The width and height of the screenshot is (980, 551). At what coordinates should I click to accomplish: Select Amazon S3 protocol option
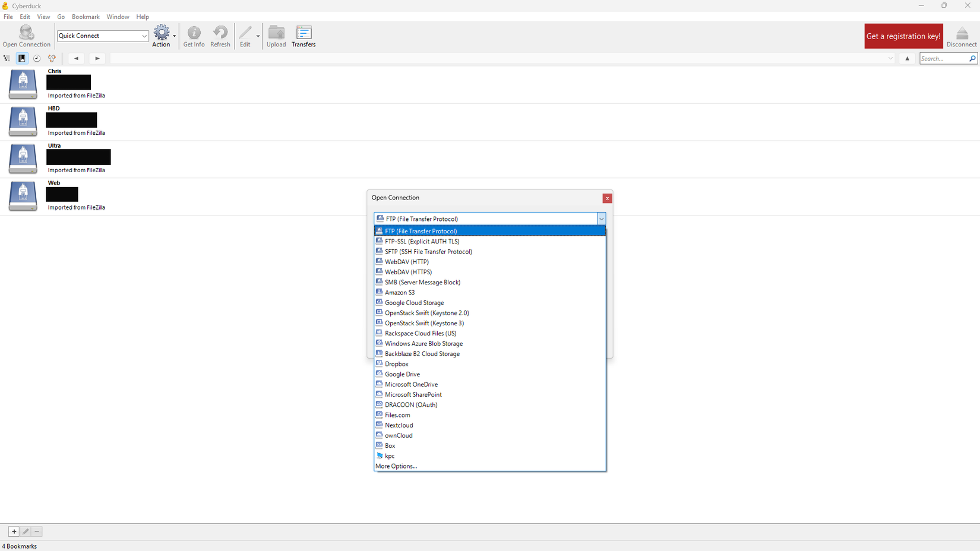click(x=490, y=292)
